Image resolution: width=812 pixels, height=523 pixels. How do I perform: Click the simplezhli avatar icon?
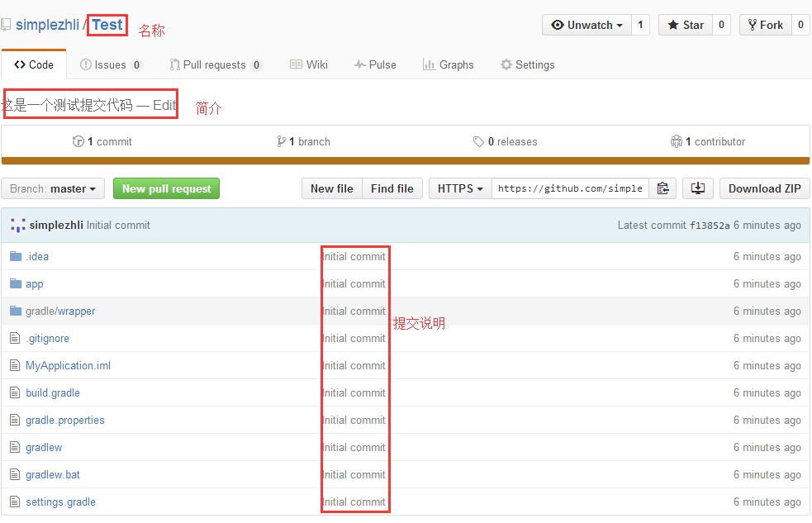[17, 226]
